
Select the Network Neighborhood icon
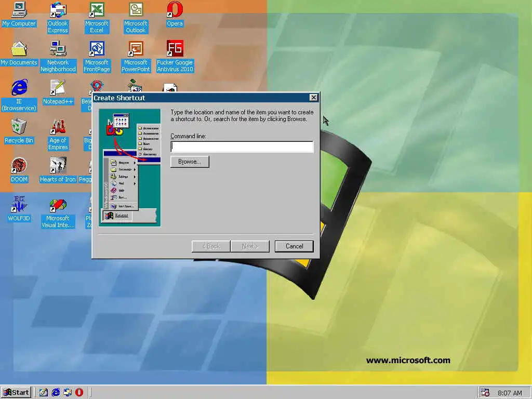[58, 57]
